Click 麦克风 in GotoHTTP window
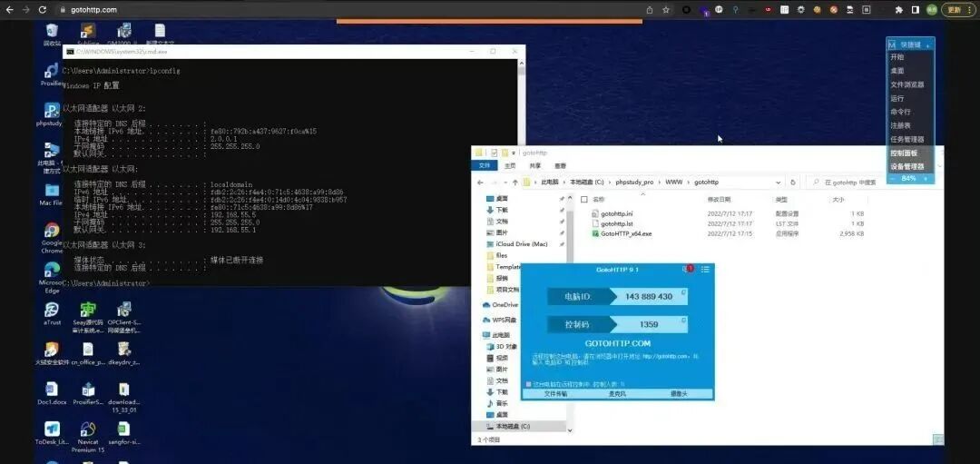The image size is (980, 464). pyautogui.click(x=617, y=395)
